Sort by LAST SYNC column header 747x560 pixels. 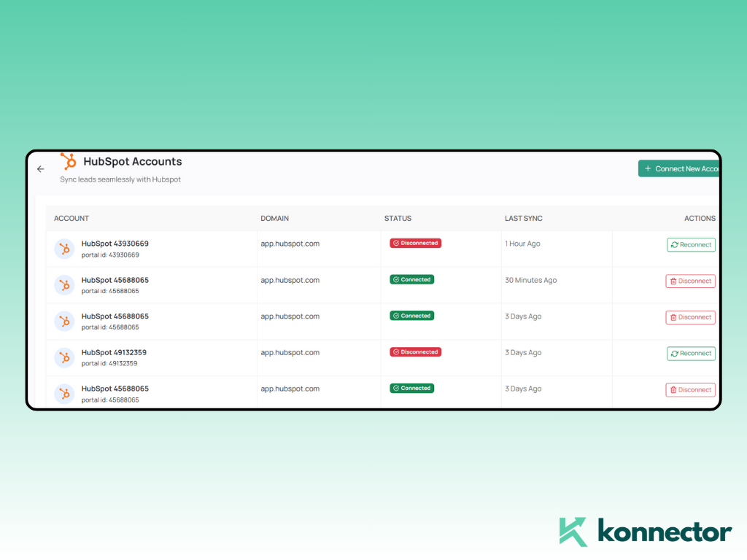tap(524, 219)
